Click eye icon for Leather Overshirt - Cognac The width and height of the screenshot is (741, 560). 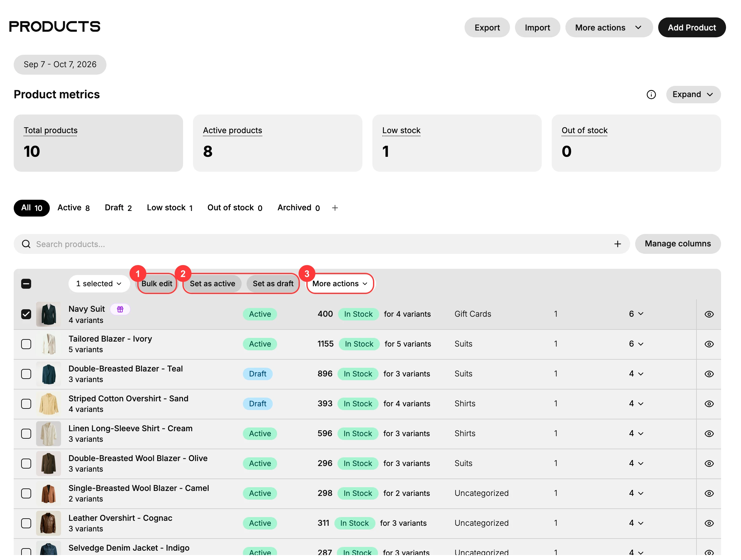[709, 523]
